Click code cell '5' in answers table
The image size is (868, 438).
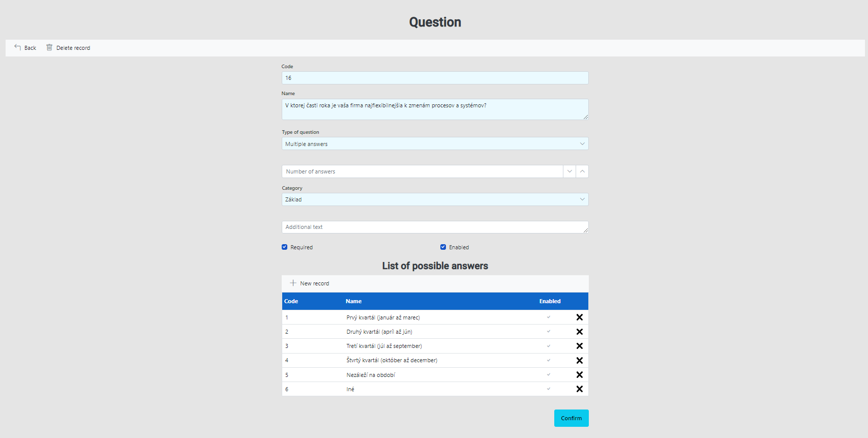tap(287, 375)
